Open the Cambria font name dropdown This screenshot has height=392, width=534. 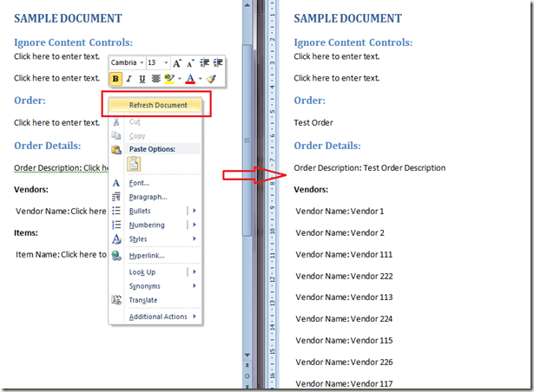point(128,62)
